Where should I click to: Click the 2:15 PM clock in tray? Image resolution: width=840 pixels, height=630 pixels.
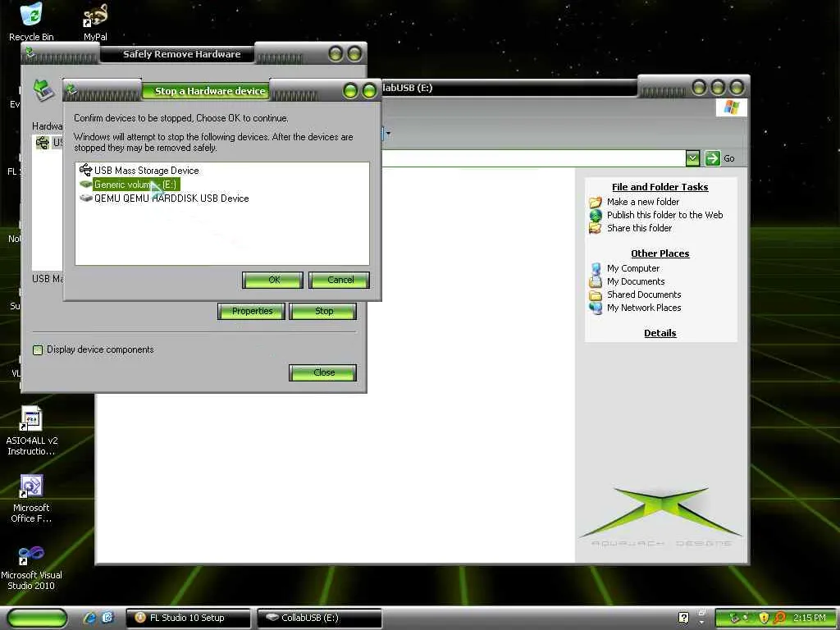click(809, 618)
